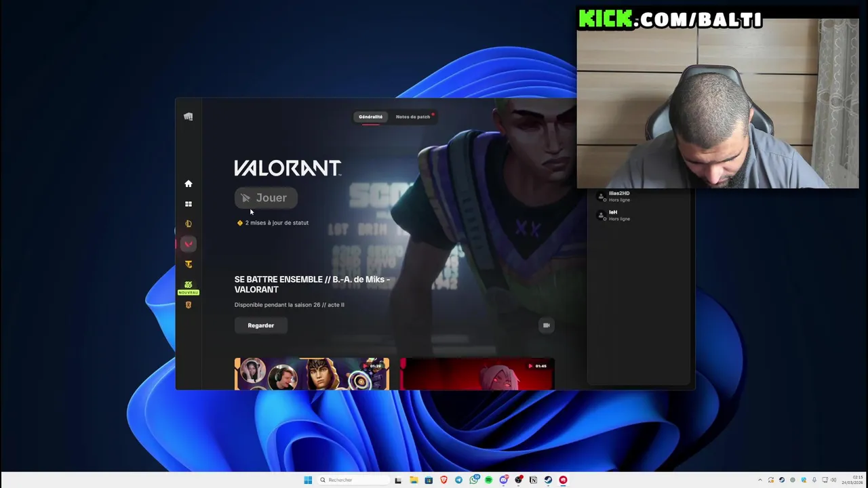
Task: Open the Home page in Riot Client sidebar
Action: [x=189, y=184]
